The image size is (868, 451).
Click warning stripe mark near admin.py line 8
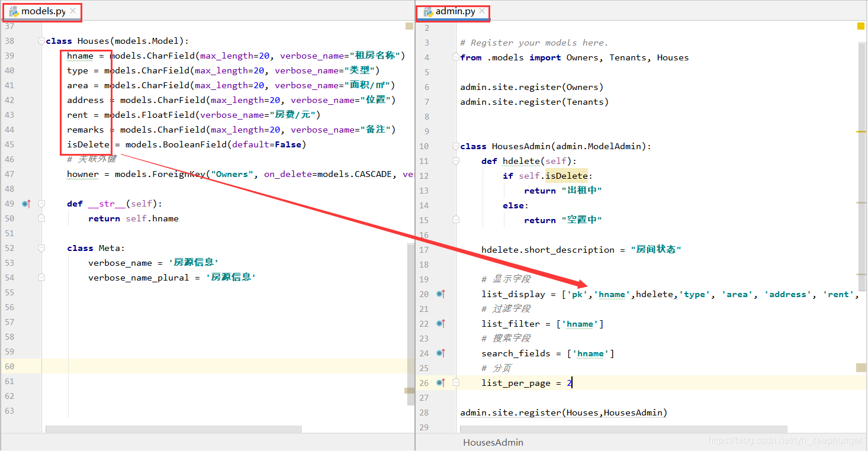(861, 131)
